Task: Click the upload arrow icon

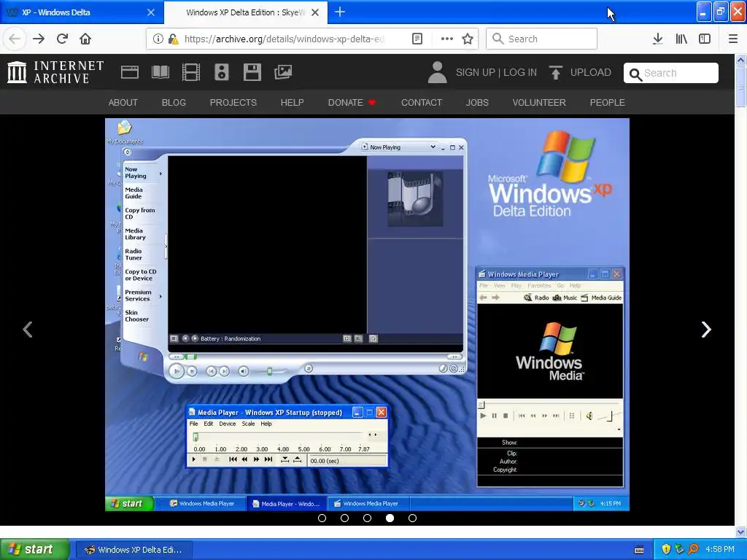Action: point(555,72)
